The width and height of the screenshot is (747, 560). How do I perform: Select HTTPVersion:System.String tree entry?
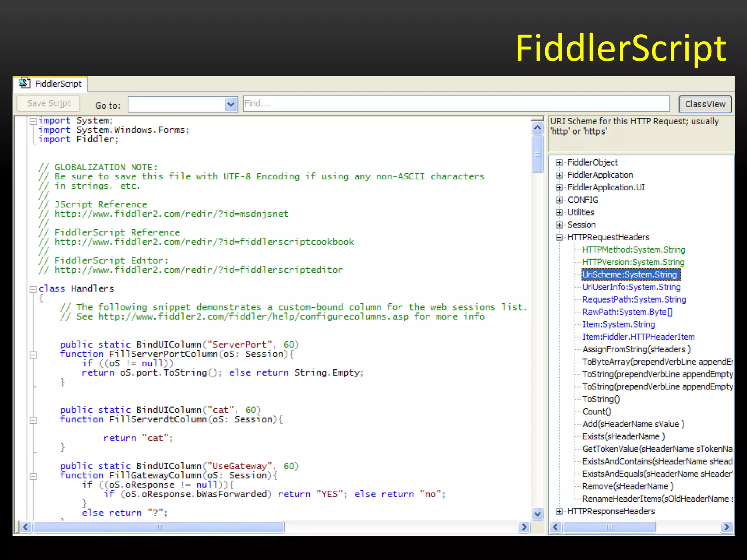click(x=633, y=262)
